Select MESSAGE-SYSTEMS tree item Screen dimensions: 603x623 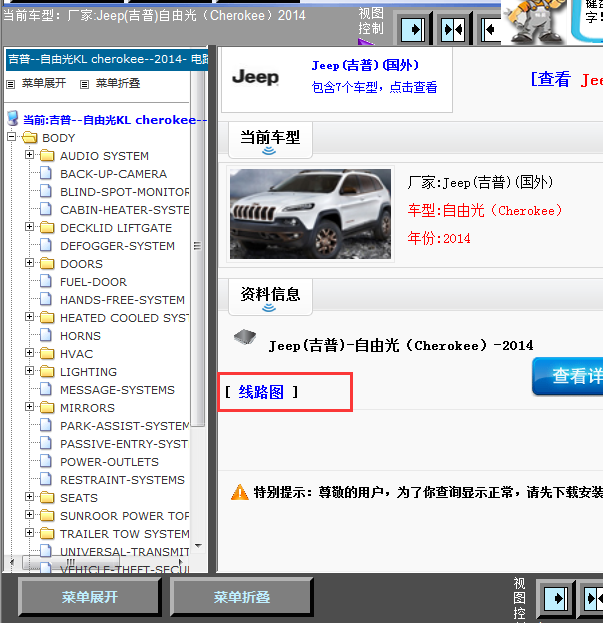point(117,390)
